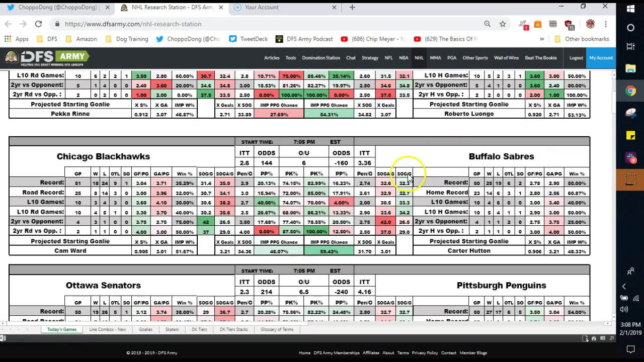
Task: Click the zoom magnifier in the address bar
Action: tap(487, 24)
